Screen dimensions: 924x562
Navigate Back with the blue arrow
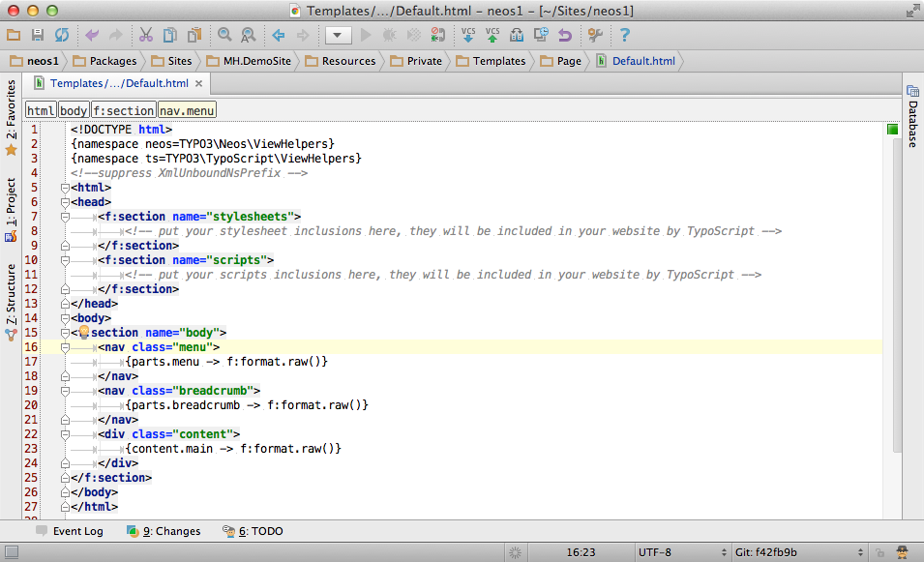coord(278,36)
